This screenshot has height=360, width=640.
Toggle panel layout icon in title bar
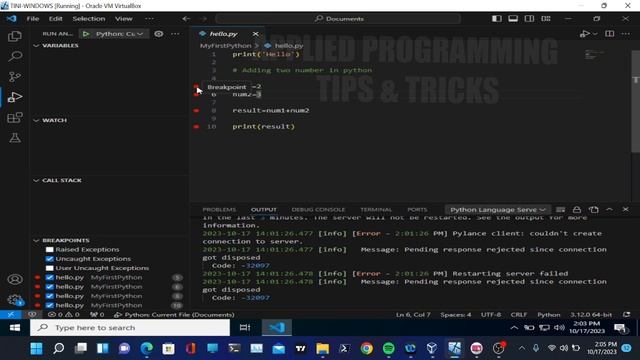(x=513, y=19)
